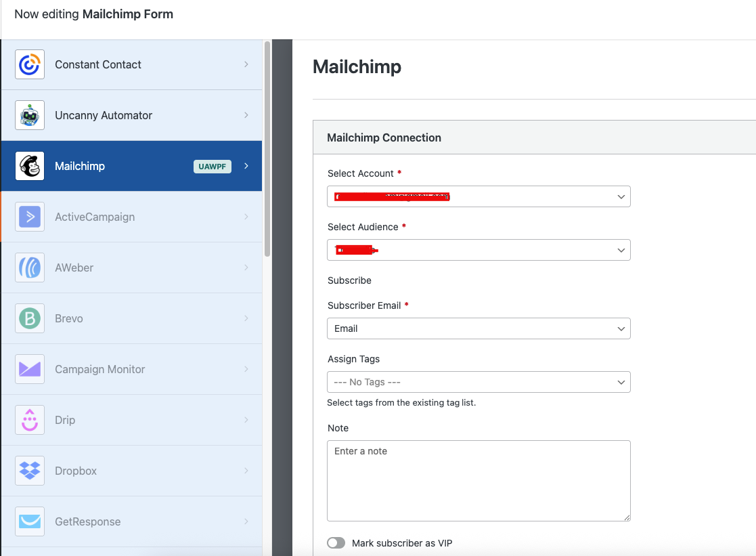Select the Constant Contact integration icon

(30, 64)
